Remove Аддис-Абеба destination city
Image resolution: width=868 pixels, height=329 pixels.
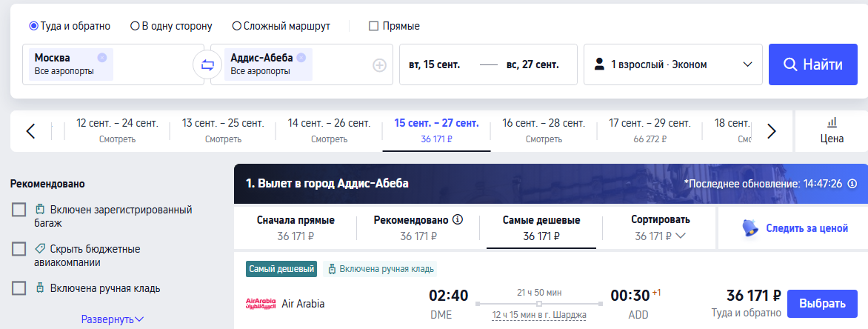click(301, 58)
